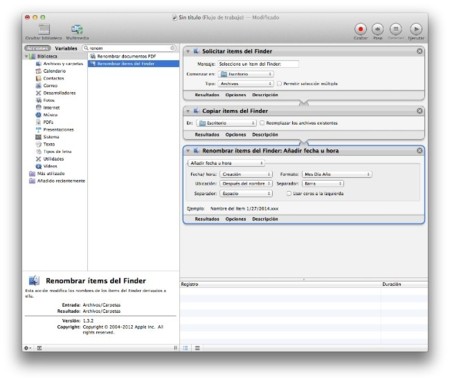Collapse the Renombrar ítems del Finder action
Viewport: 450px width, 382px height.
(188, 151)
